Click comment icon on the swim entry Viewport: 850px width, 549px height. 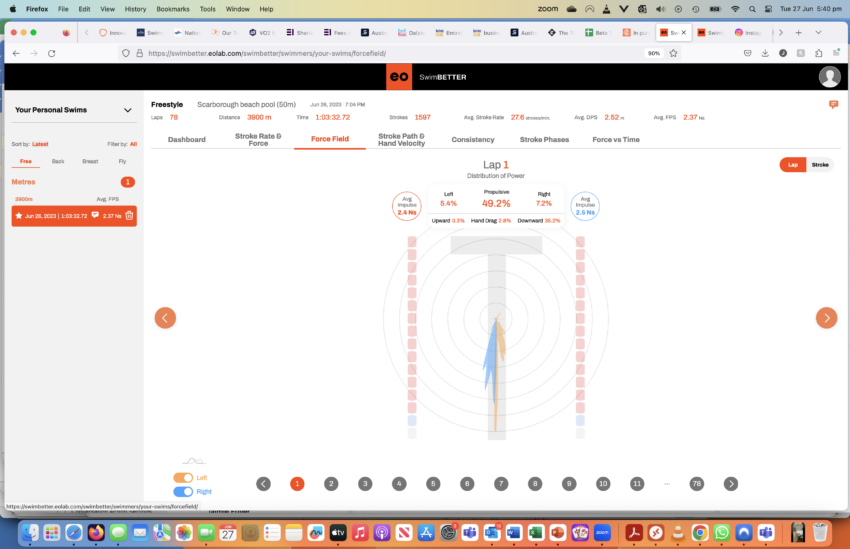click(95, 215)
